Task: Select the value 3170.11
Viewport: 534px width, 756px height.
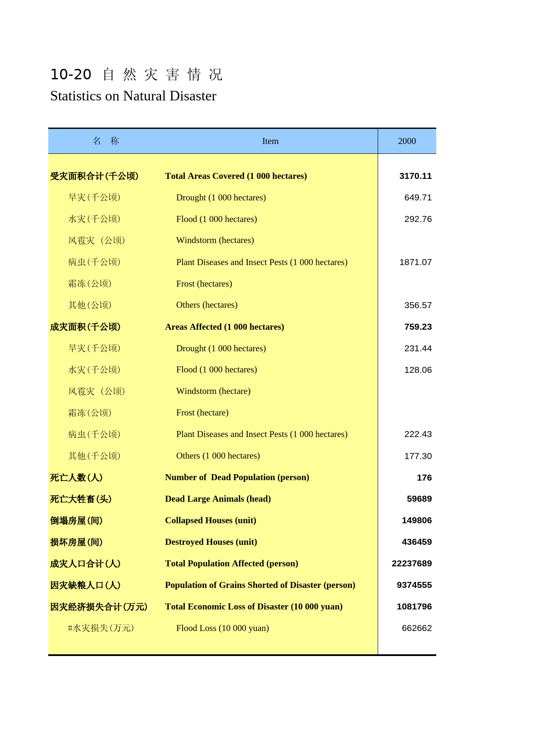Action: pyautogui.click(x=415, y=176)
